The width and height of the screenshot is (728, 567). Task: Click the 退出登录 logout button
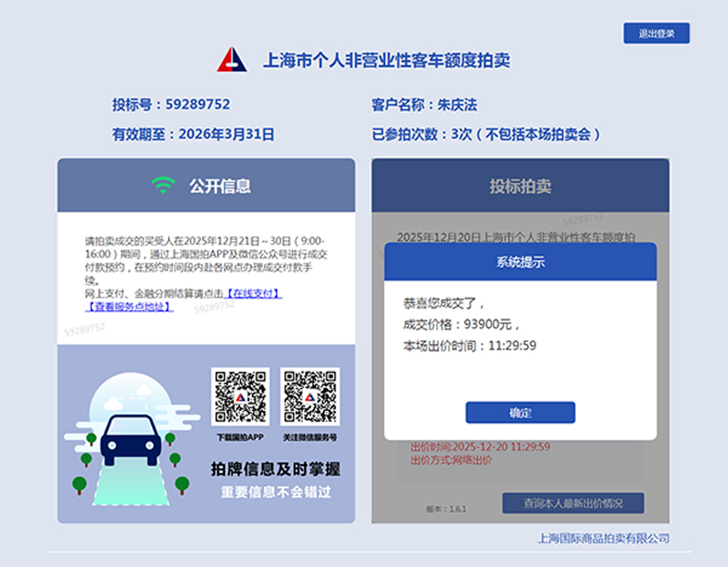[656, 33]
